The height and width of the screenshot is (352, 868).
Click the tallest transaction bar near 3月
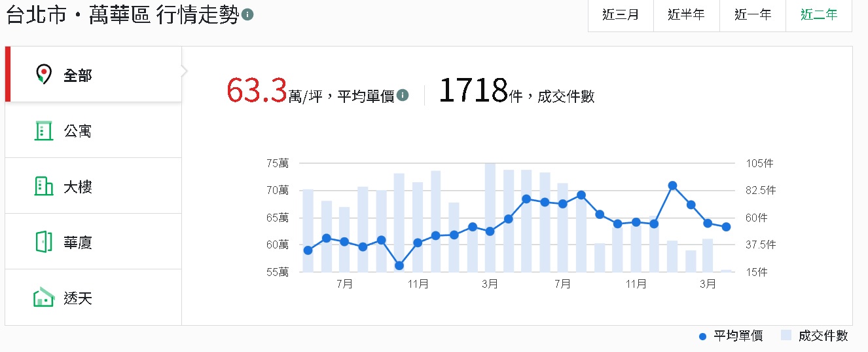[490, 216]
